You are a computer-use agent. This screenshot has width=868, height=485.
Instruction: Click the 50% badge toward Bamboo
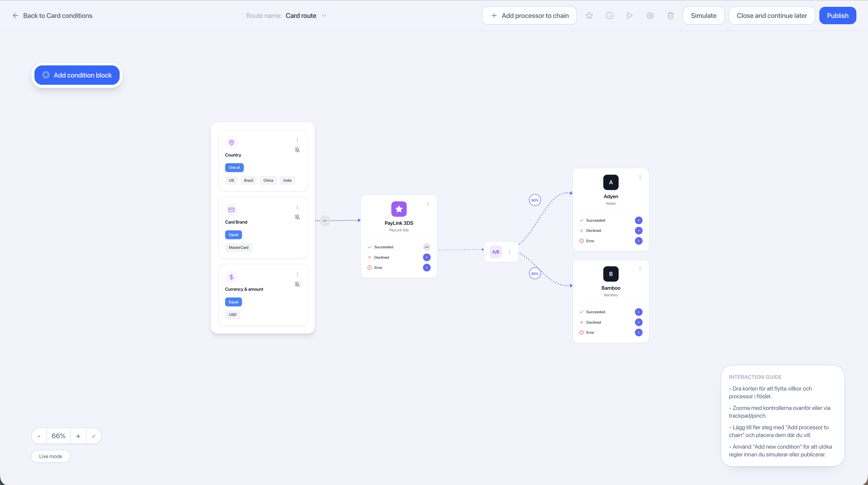click(535, 274)
